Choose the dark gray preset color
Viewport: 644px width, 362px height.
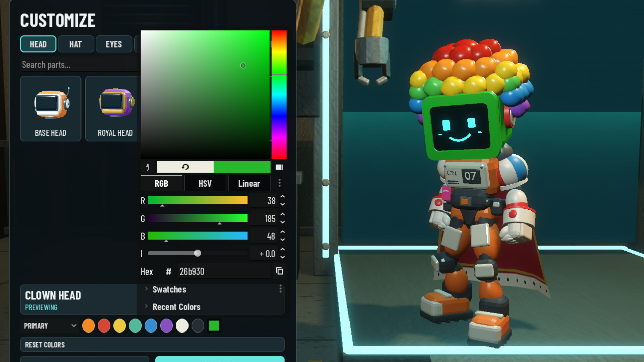(198, 326)
